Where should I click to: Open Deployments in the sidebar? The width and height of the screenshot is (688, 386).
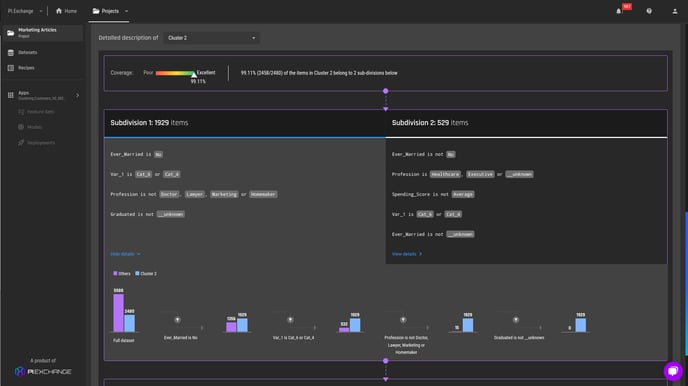click(x=41, y=143)
